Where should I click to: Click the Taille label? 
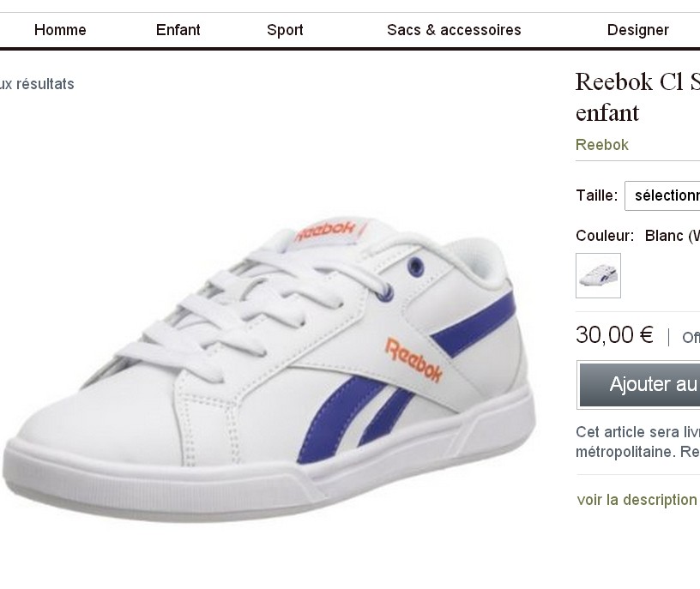[x=596, y=195]
